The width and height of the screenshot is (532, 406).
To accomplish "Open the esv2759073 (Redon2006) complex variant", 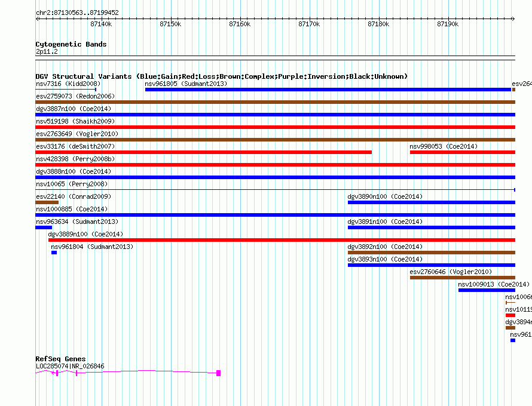I will pyautogui.click(x=275, y=102).
